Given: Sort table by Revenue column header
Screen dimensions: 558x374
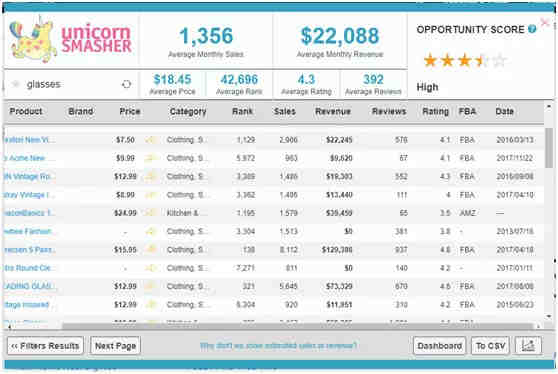Looking at the screenshot, I should coord(333,111).
